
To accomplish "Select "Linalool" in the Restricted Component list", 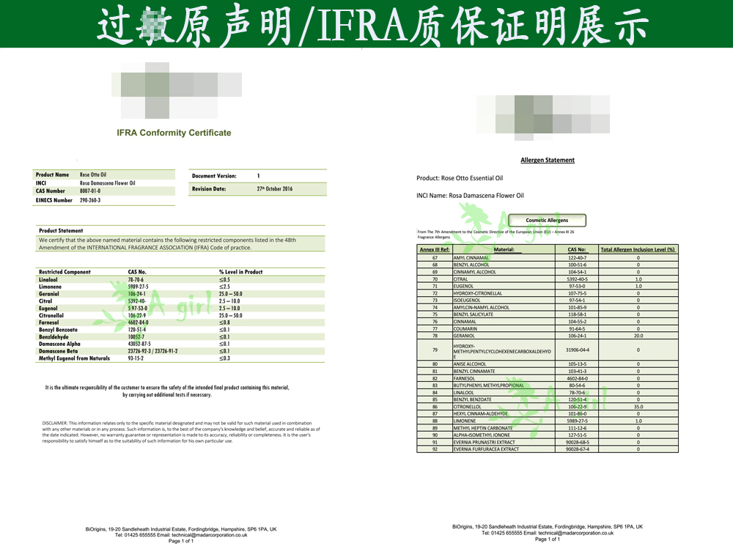I will tap(48, 279).
